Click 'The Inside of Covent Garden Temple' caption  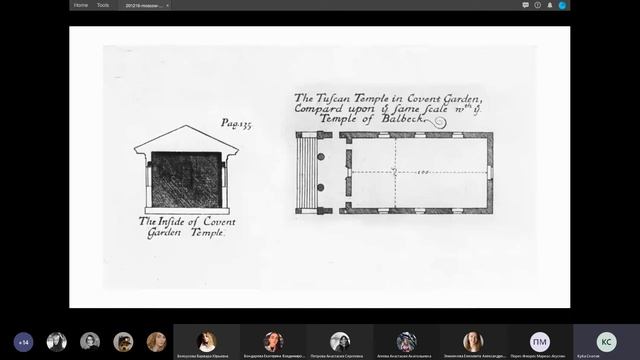tap(187, 227)
